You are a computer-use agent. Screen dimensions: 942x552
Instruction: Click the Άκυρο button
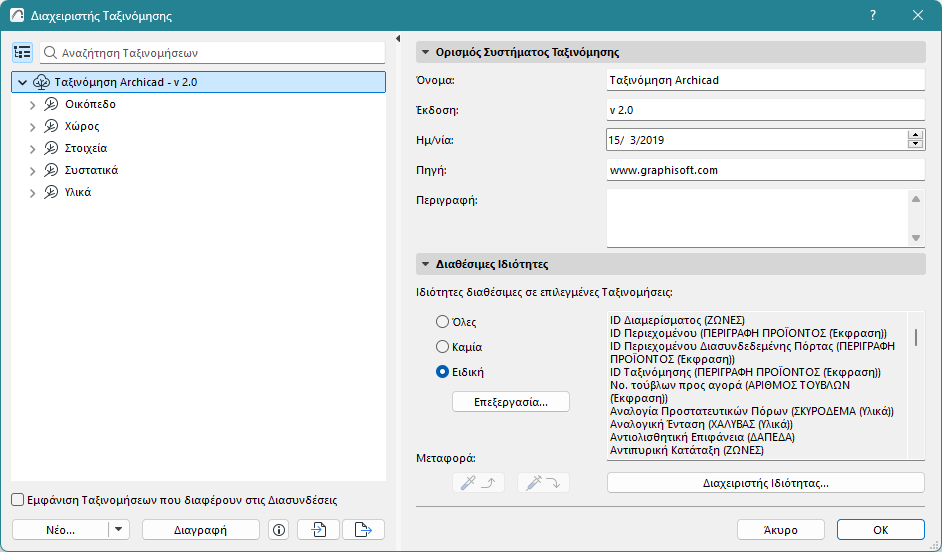[x=780, y=530]
